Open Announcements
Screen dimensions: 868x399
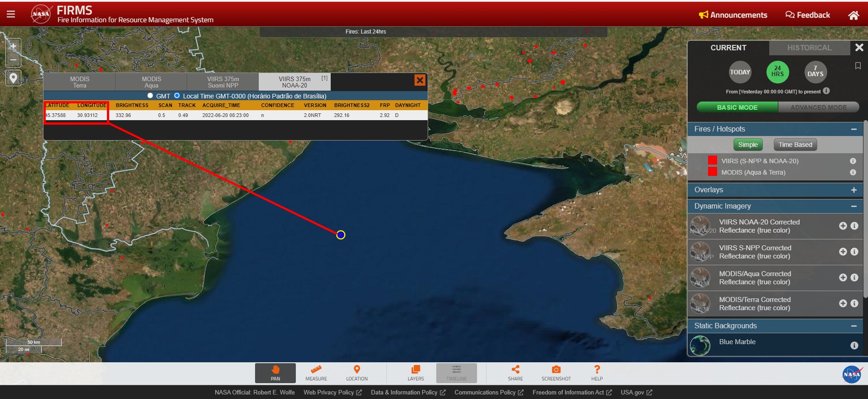tap(733, 15)
